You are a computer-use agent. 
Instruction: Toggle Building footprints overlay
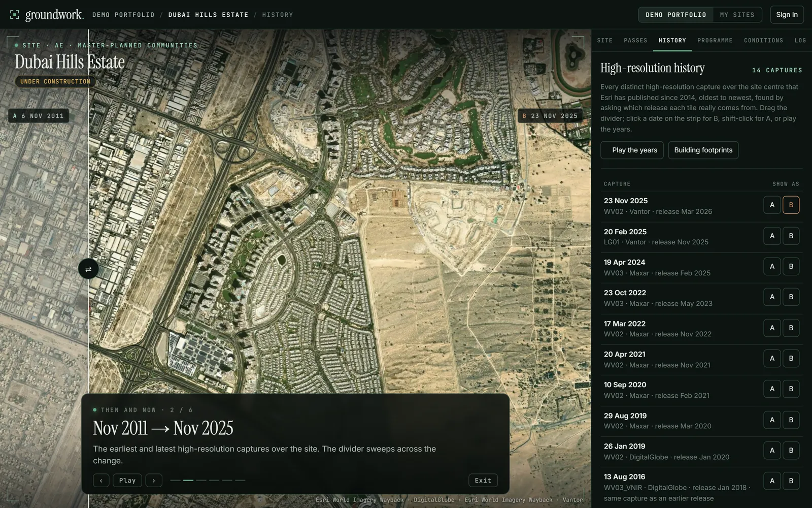(x=703, y=150)
